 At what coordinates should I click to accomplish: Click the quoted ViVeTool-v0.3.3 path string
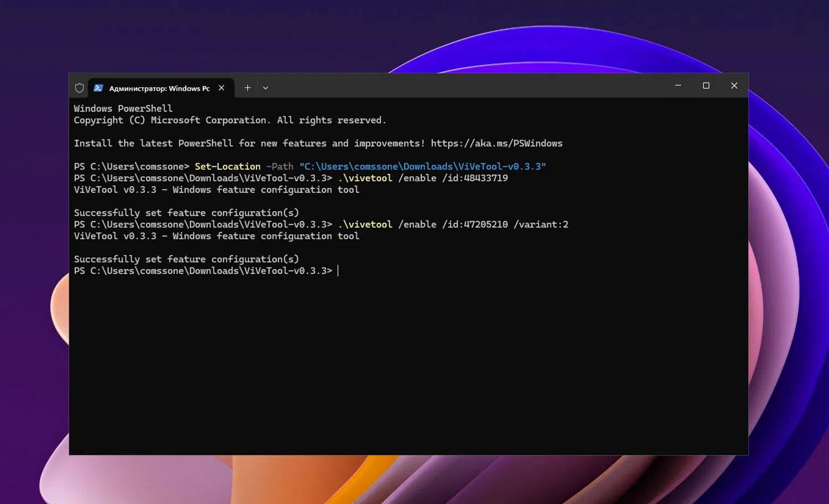423,166
